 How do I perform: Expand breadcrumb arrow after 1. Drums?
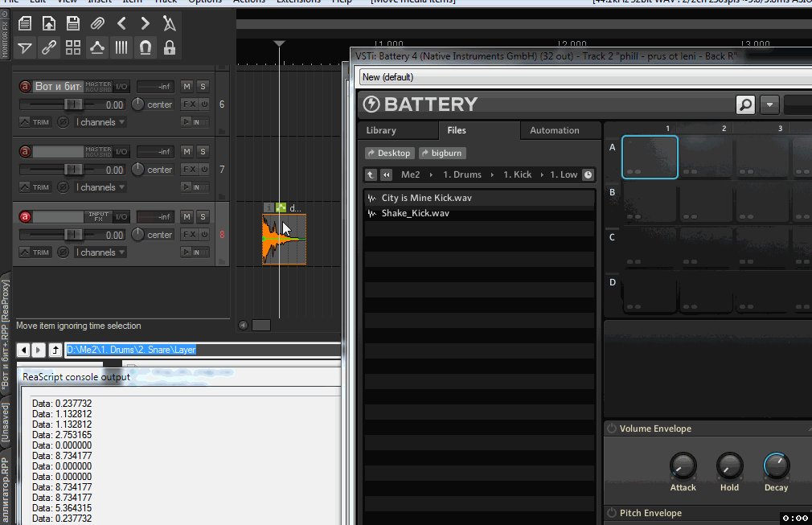(492, 175)
